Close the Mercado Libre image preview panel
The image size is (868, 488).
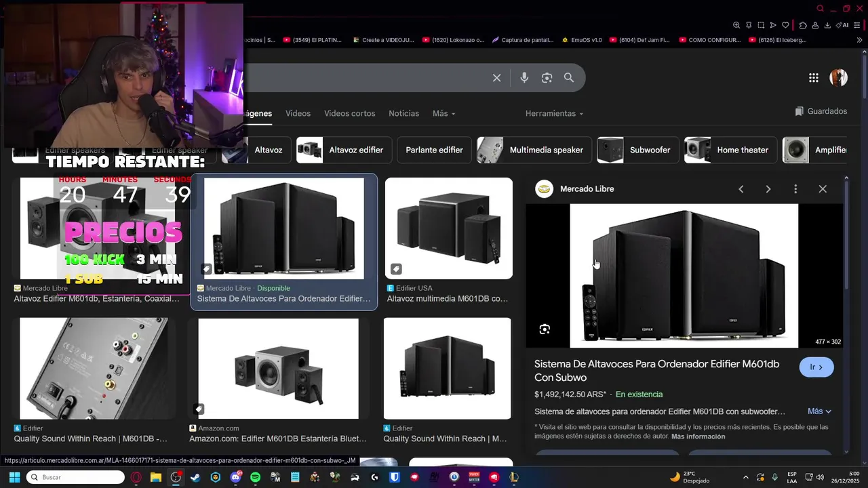coord(823,189)
